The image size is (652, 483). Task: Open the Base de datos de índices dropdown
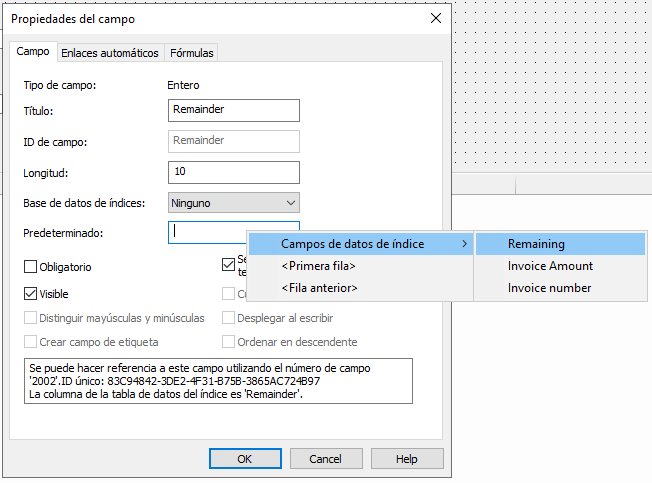pos(234,203)
